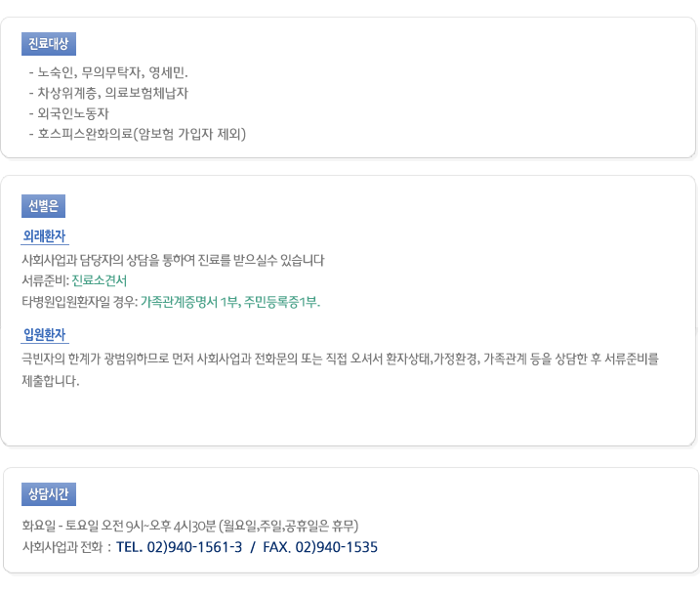The width and height of the screenshot is (700, 593).
Task: Click the FAX. 02)940-1535 number
Action: [320, 547]
